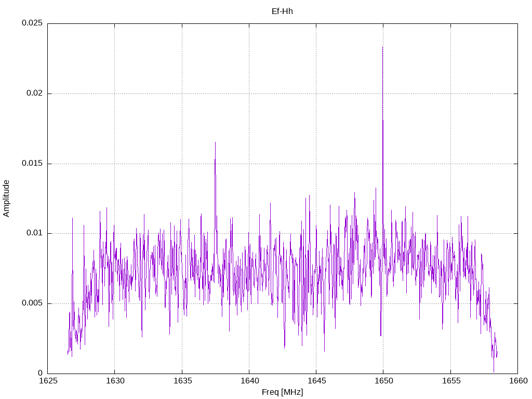Click the spectrum peak near 1637.5 MHz
Viewport: 532px width, 399px height.
(215, 143)
